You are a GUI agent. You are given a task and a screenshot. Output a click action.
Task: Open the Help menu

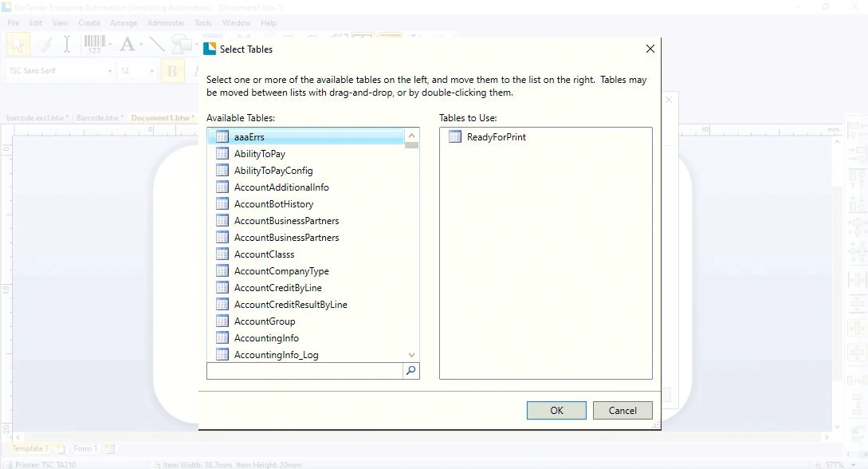[269, 22]
